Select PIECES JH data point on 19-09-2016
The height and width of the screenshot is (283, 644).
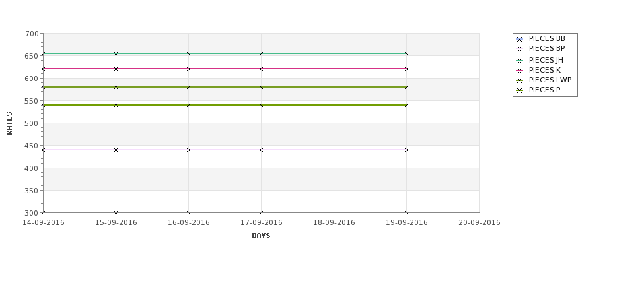(407, 53)
